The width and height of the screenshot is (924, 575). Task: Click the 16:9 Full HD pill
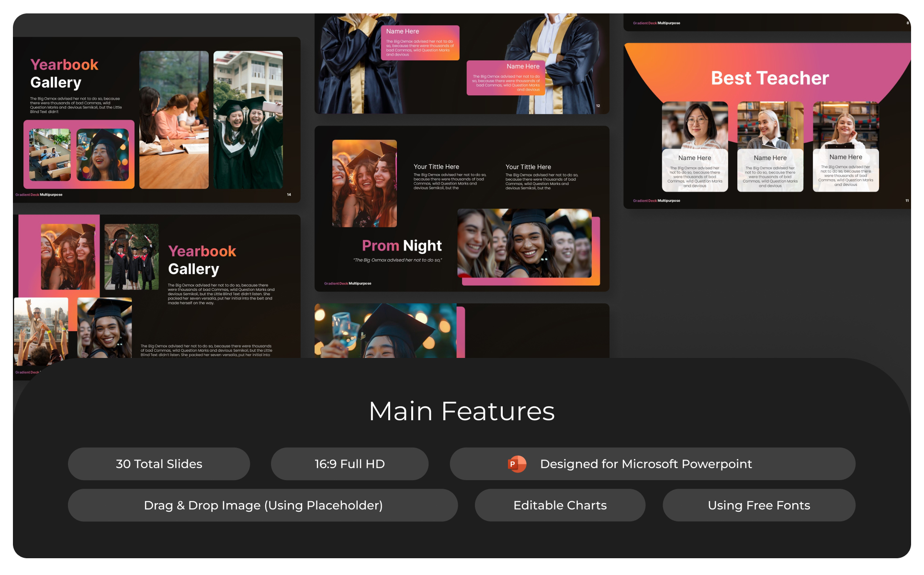[x=349, y=464]
